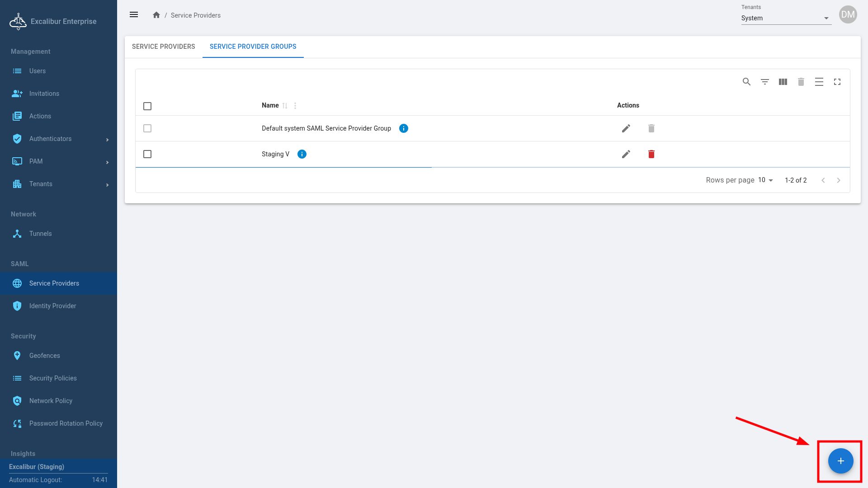Edit the Staging V group
868x488 pixels.
click(626, 154)
